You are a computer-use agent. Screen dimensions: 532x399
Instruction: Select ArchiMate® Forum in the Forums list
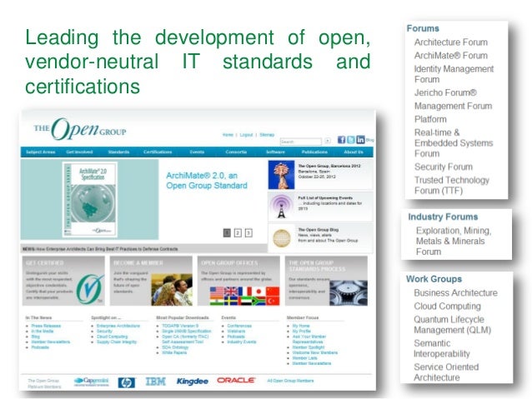[450, 56]
